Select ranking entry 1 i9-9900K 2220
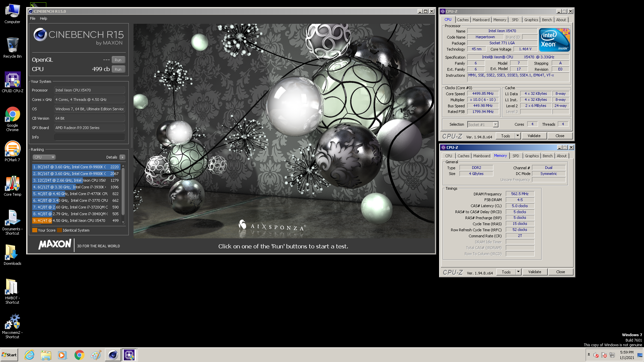The image size is (644, 362). click(76, 167)
